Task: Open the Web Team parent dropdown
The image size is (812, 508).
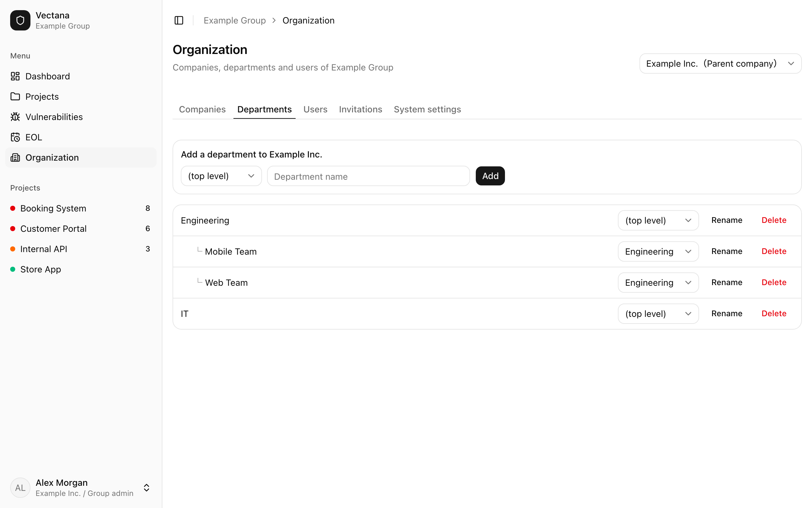Action: [658, 283]
